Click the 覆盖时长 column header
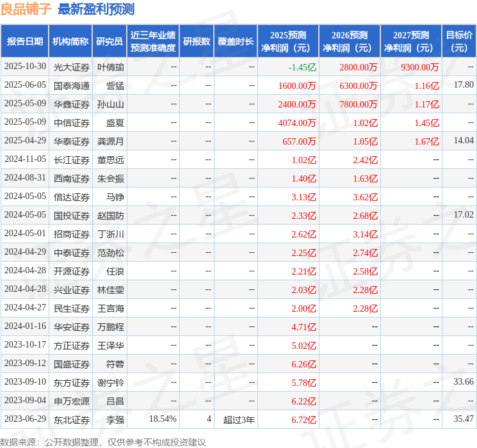This screenshot has height=448, width=477. [236, 41]
